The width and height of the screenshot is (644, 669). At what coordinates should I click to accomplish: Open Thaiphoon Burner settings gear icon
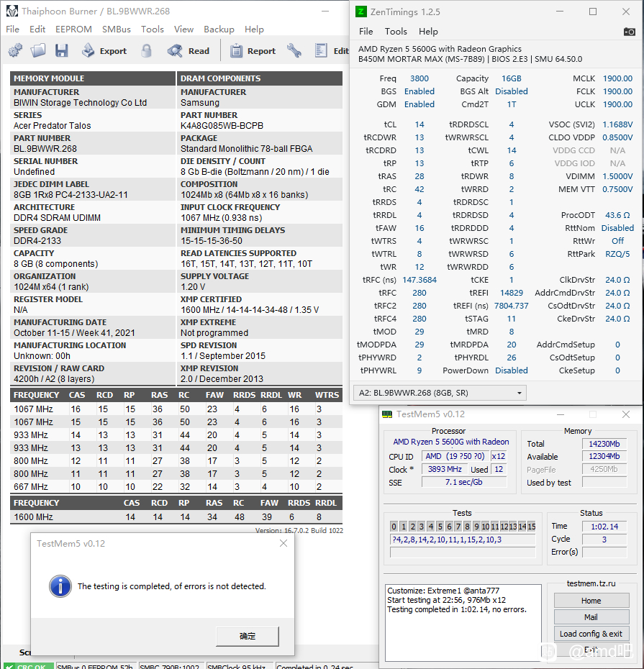[x=15, y=50]
